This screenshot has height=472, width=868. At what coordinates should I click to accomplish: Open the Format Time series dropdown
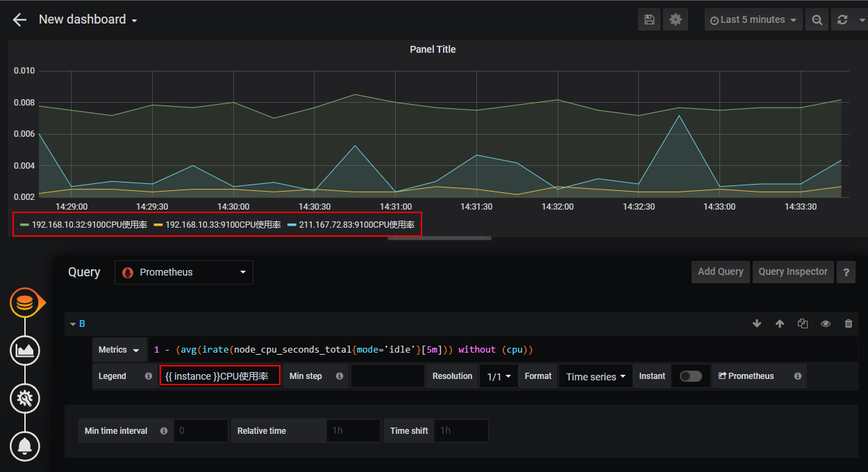coord(595,376)
